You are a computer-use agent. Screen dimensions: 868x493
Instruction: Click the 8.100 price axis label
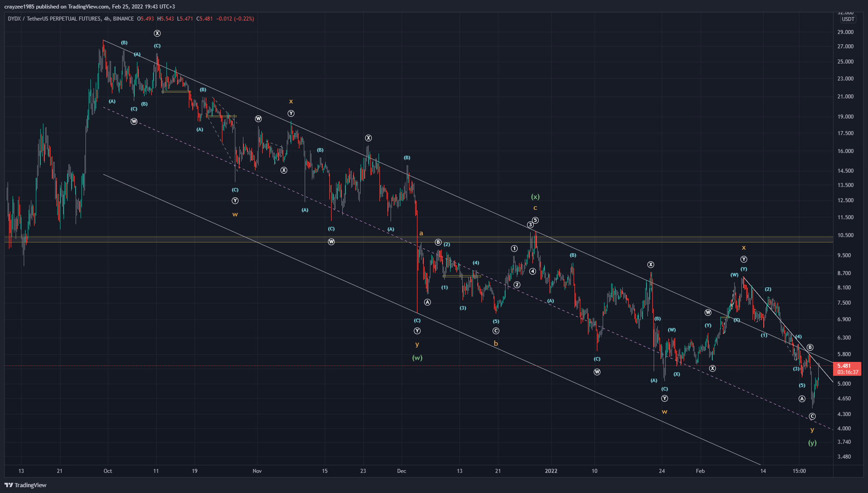click(x=844, y=288)
